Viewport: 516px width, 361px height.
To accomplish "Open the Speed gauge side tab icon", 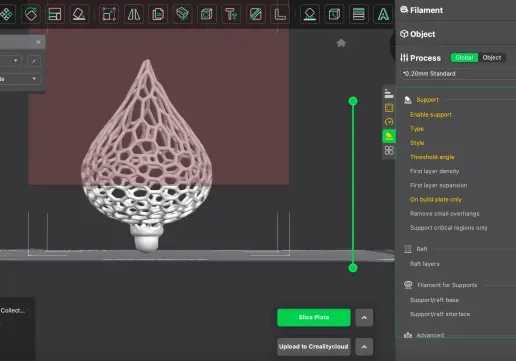I will 389,122.
